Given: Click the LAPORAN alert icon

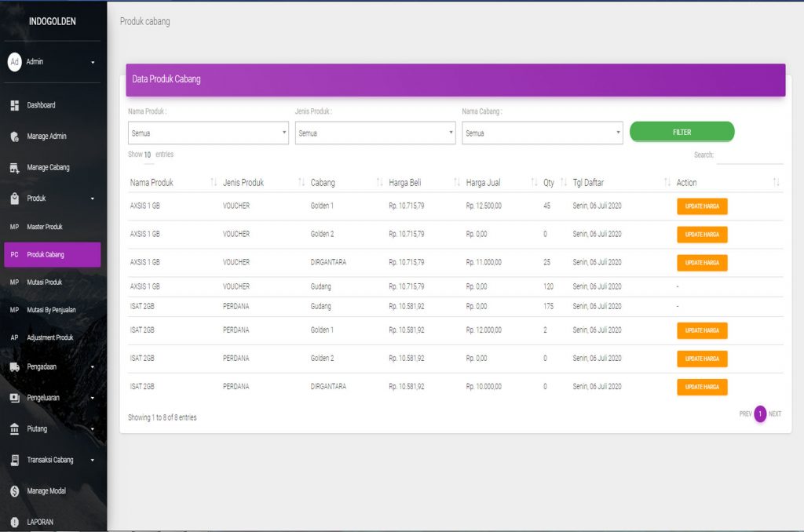Looking at the screenshot, I should pos(14,522).
